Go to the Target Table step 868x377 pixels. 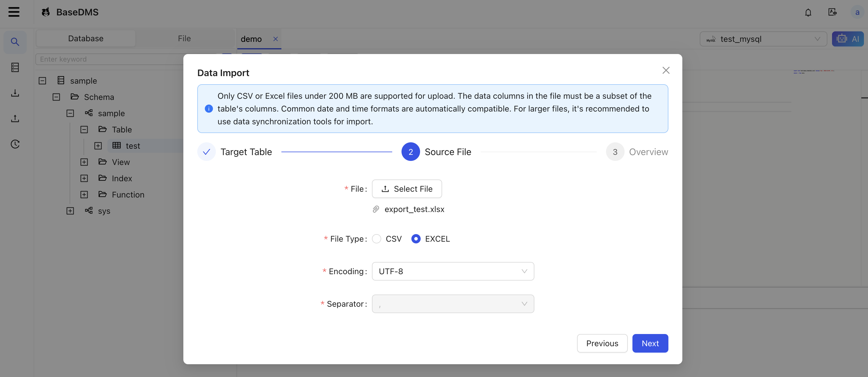click(x=234, y=152)
